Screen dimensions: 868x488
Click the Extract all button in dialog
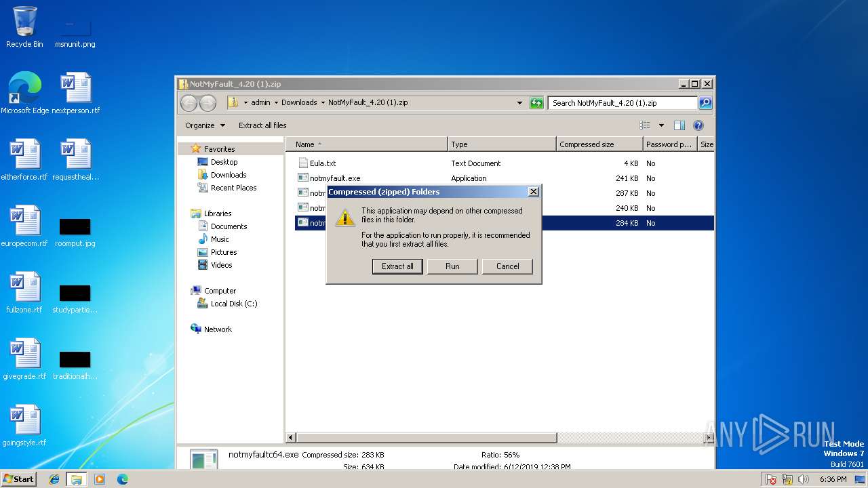tap(397, 266)
